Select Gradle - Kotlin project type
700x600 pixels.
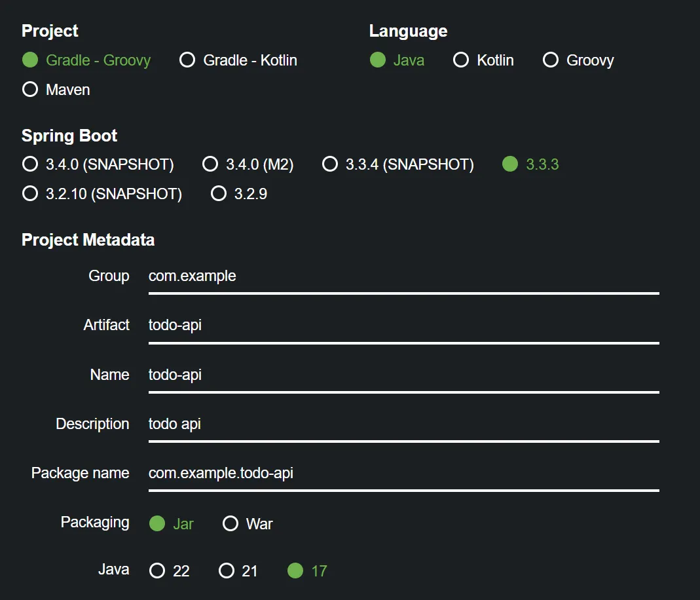click(x=187, y=60)
